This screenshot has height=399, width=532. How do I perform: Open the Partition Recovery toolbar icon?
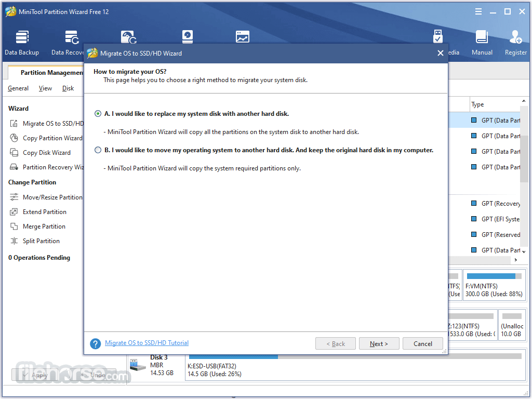129,37
